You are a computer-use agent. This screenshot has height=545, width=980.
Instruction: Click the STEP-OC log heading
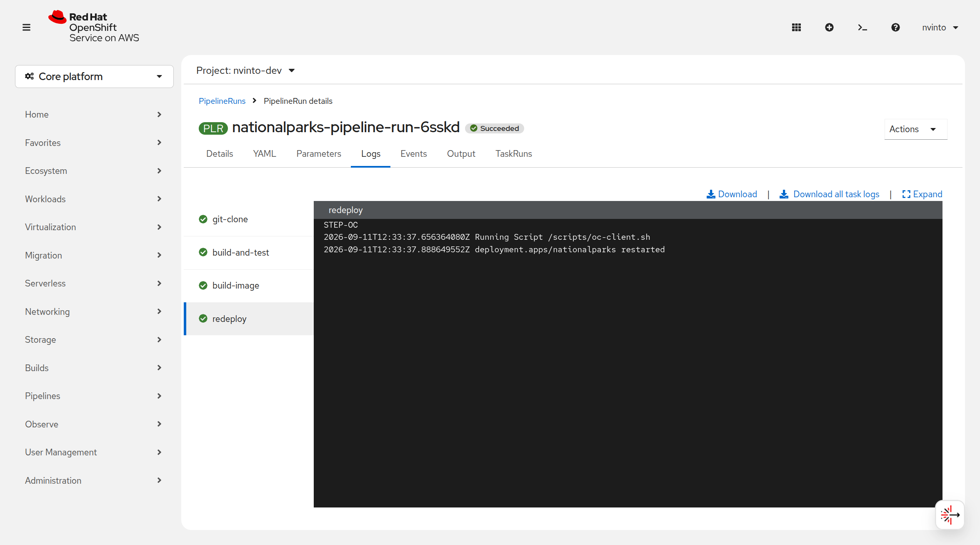coord(341,225)
